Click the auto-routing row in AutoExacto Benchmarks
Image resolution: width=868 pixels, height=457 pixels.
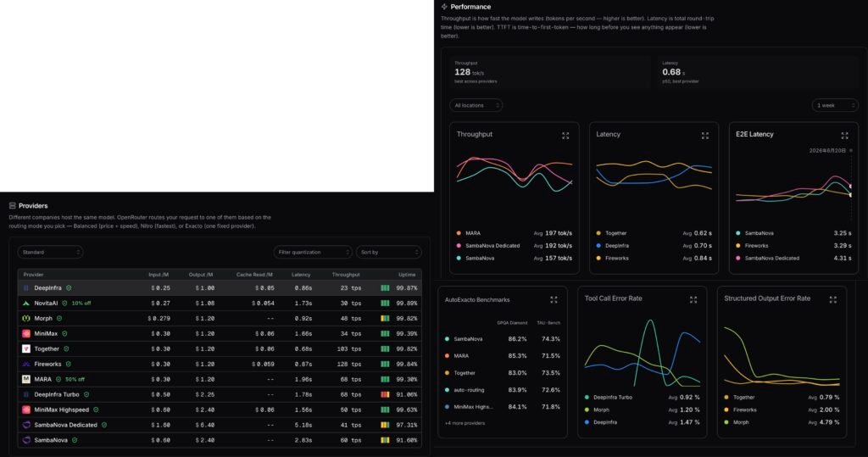click(503, 390)
